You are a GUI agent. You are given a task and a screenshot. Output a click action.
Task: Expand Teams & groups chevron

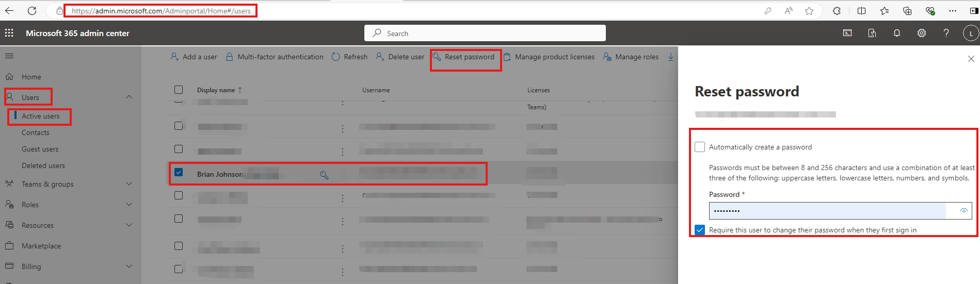tap(129, 184)
